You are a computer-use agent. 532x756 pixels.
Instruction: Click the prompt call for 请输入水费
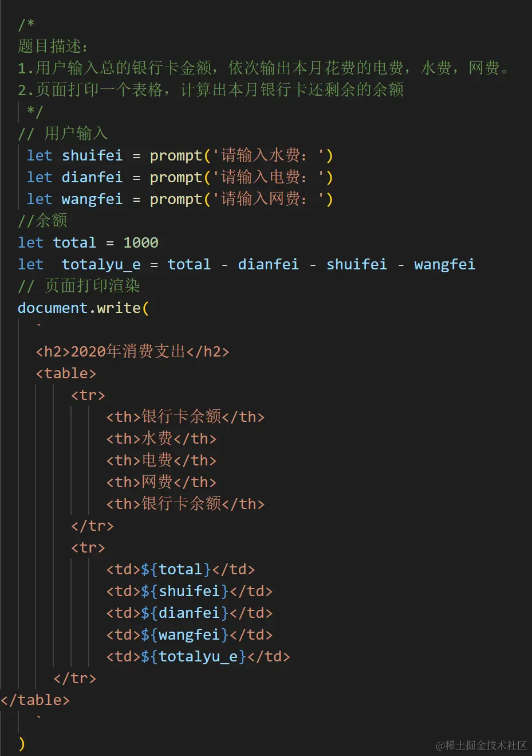pos(176,155)
